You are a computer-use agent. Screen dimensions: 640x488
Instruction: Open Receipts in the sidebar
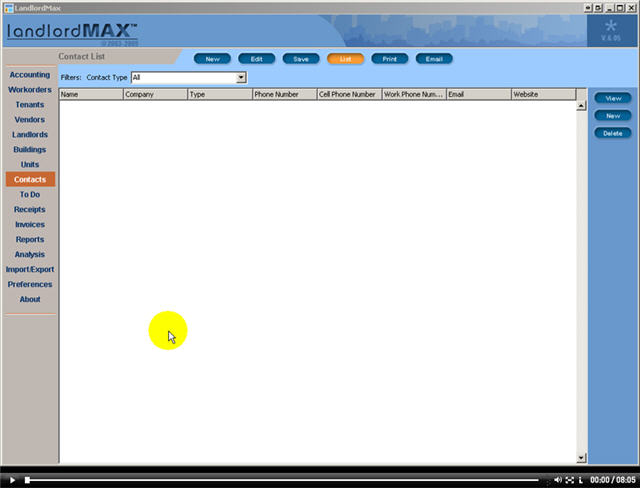pos(30,210)
